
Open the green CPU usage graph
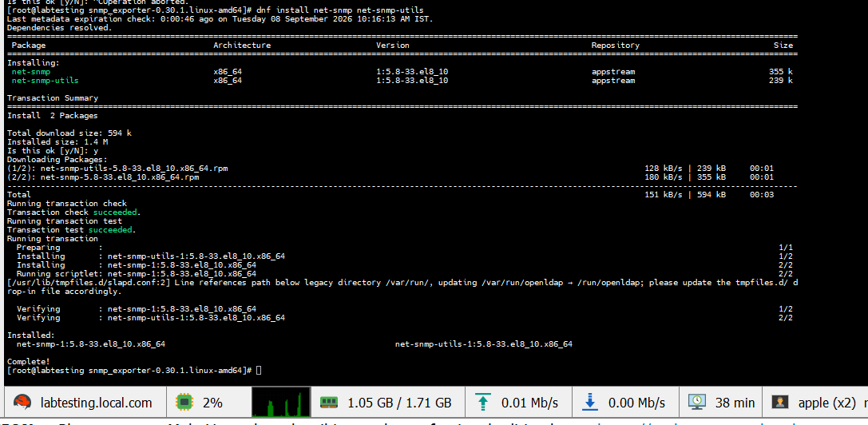pyautogui.click(x=280, y=403)
